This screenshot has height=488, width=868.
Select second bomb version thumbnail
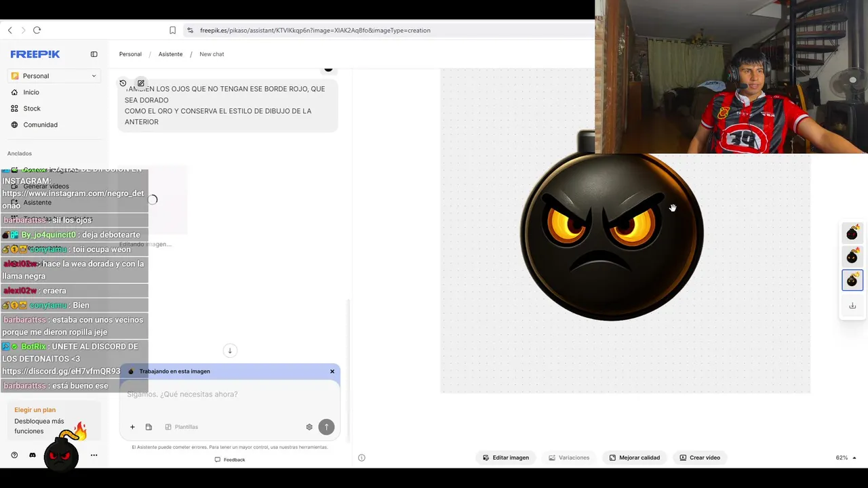coord(852,256)
